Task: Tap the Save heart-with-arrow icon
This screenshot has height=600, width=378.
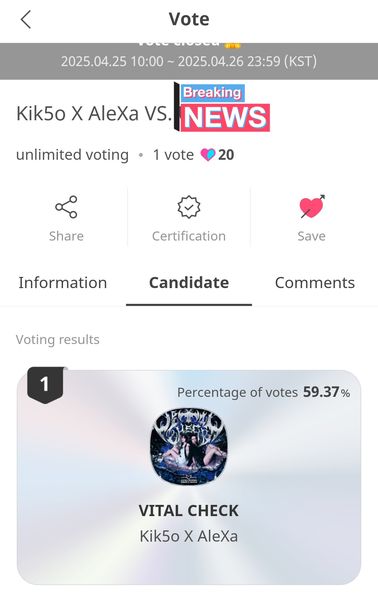Action: 312,206
